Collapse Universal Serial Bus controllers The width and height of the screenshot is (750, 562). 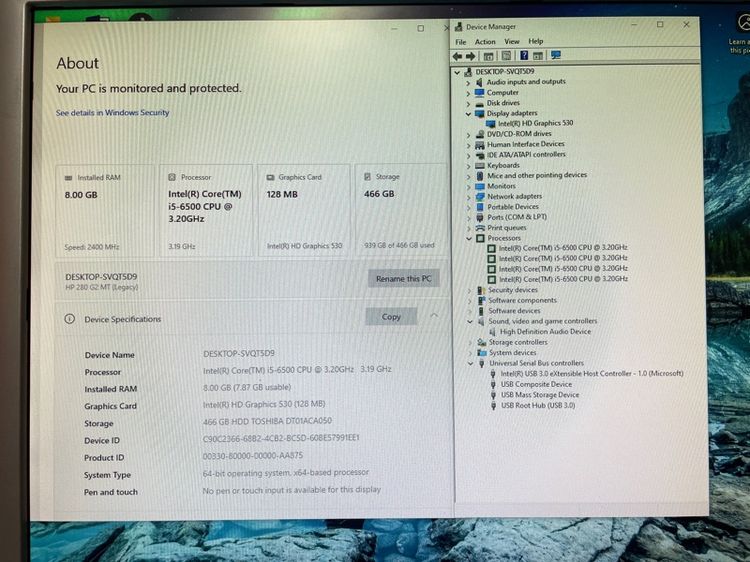coord(470,364)
